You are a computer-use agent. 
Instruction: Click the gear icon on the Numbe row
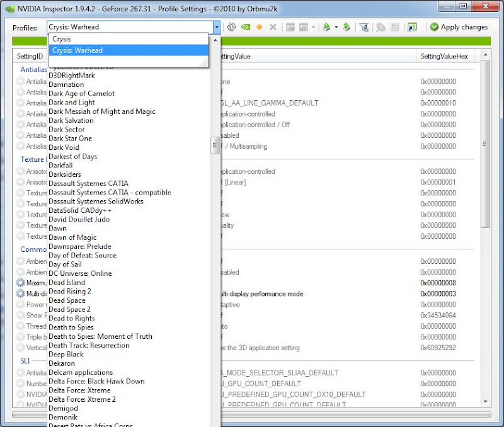tap(20, 384)
